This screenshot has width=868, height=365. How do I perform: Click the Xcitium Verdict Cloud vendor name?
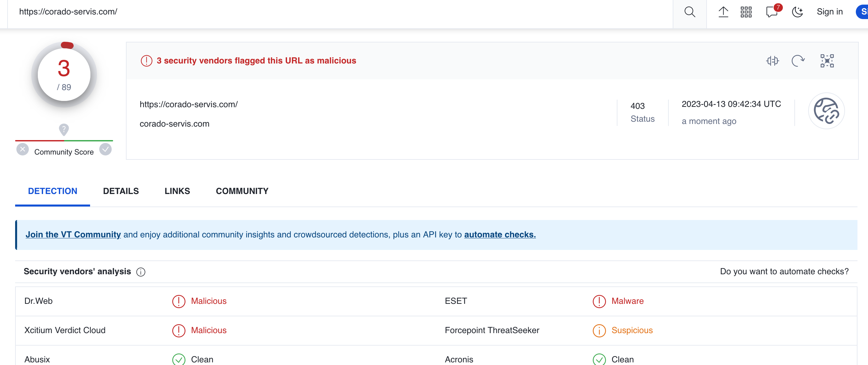(x=65, y=330)
